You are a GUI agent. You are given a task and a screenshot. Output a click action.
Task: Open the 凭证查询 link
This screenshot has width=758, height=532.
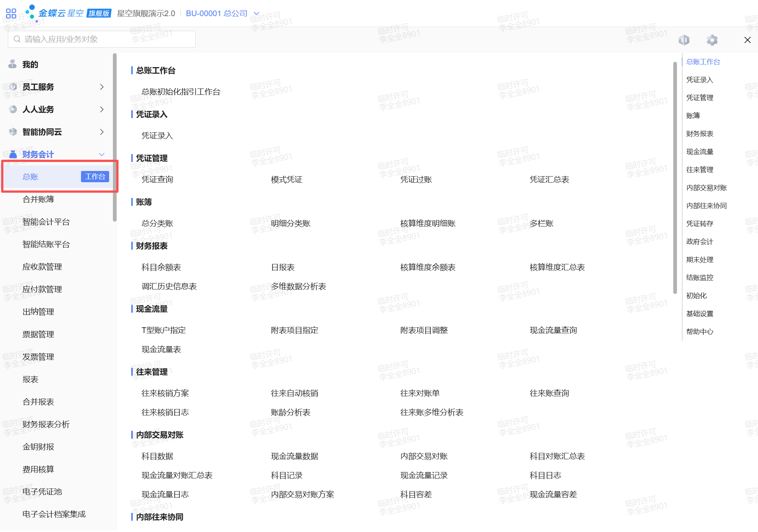[x=157, y=179]
